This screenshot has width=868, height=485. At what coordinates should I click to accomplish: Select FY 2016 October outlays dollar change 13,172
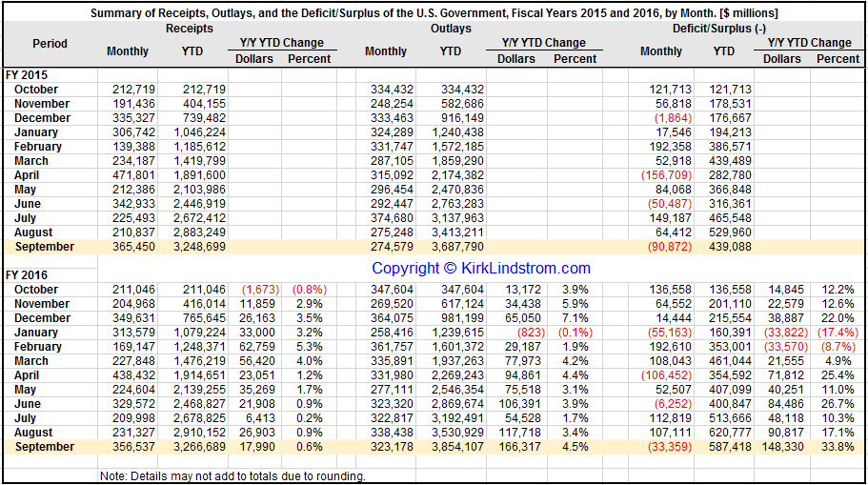pyautogui.click(x=523, y=290)
